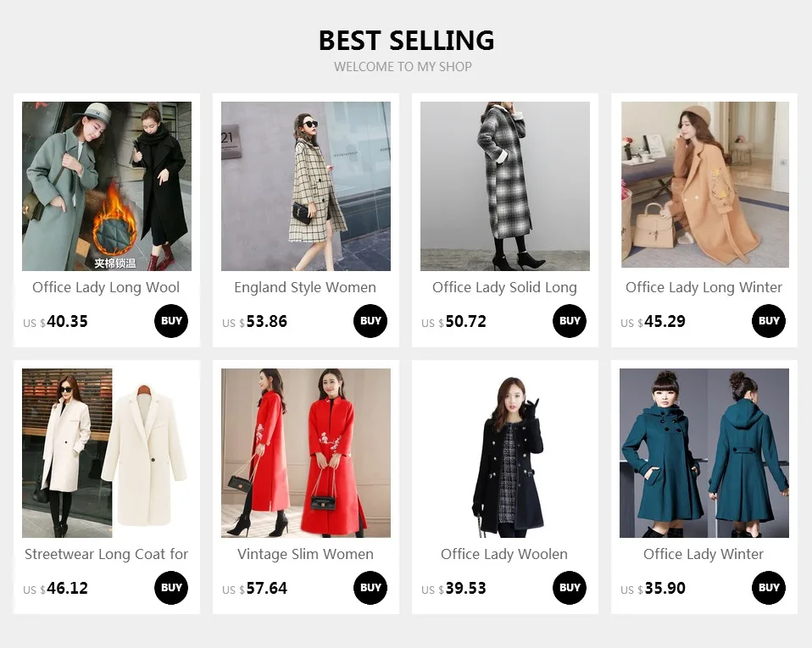812x648 pixels.
Task: Open the gray checkered hooded coat photo
Action: [x=505, y=186]
